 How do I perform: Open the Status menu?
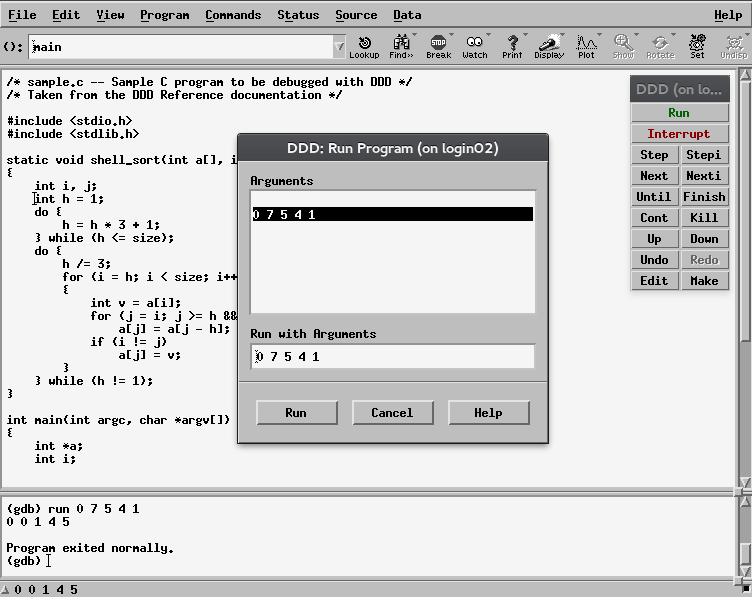298,15
